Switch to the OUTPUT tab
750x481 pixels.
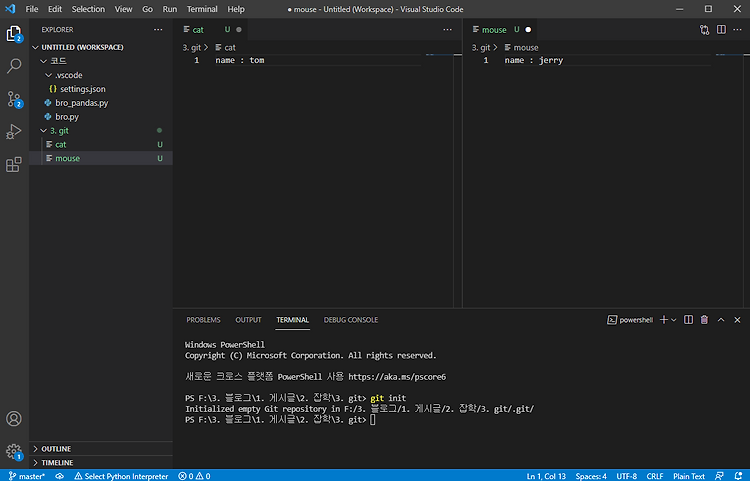click(248, 320)
